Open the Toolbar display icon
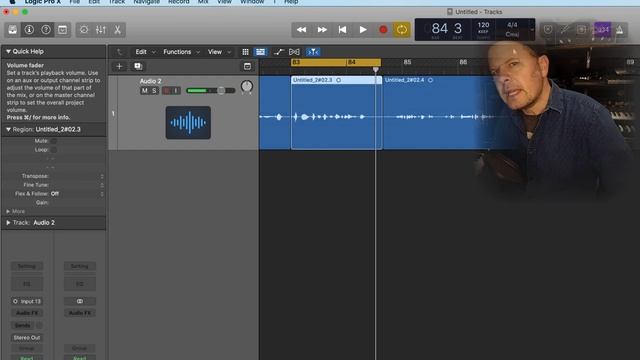Image resolution: width=640 pixels, height=360 pixels. pyautogui.click(x=62, y=30)
